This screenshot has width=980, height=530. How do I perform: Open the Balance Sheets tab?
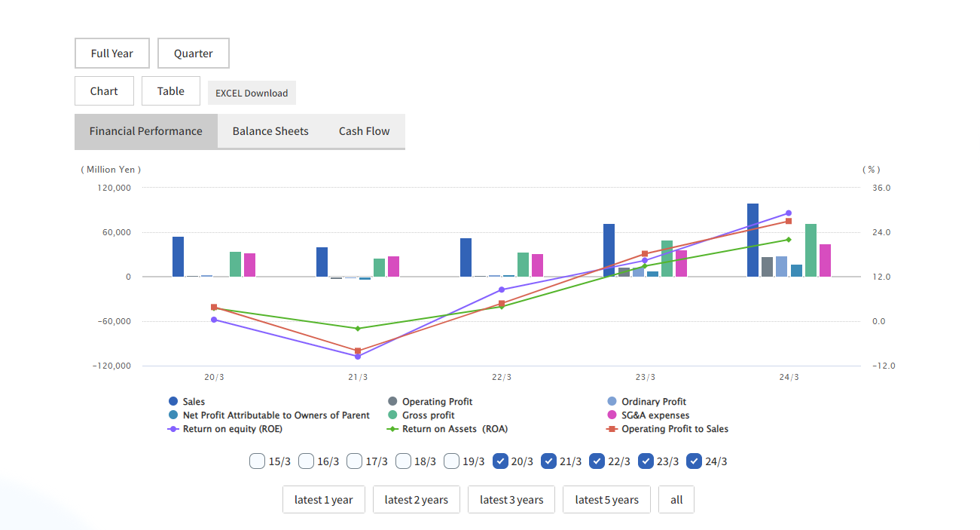pos(270,131)
